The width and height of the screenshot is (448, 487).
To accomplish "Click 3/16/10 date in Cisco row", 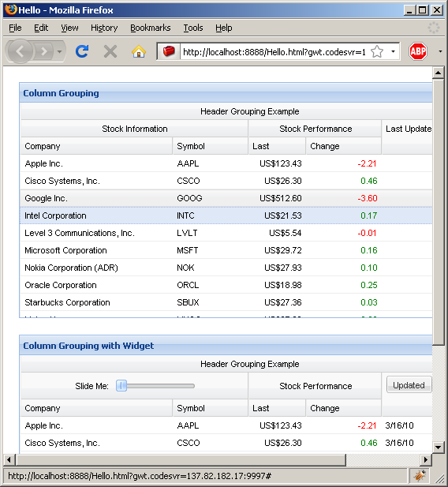I will click(399, 443).
